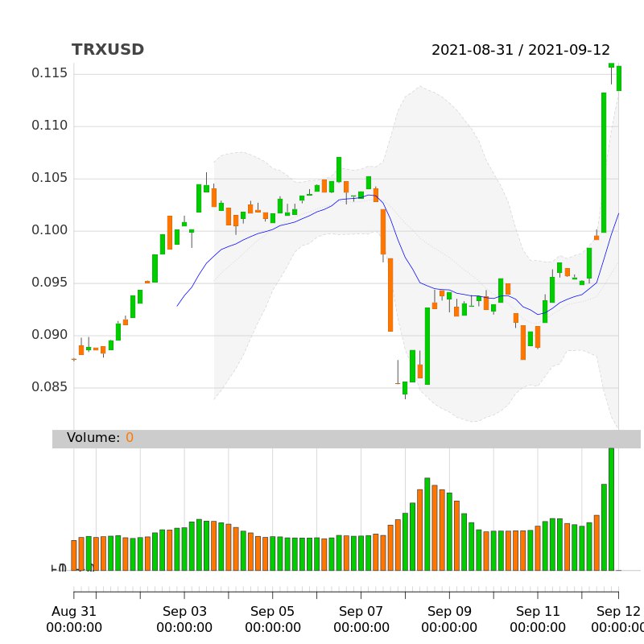Viewport: 644px width, 644px height.
Task: Click the Sep 09 date axis label
Action: pyautogui.click(x=449, y=619)
